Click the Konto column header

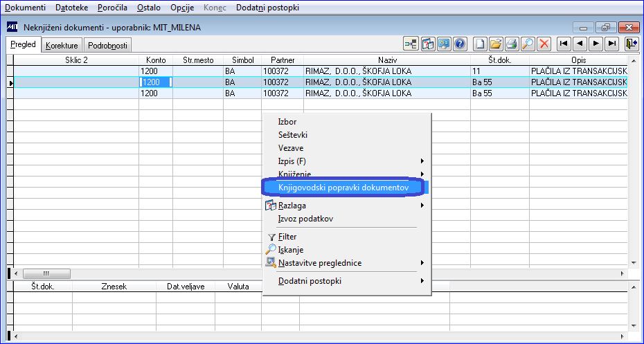(x=156, y=60)
